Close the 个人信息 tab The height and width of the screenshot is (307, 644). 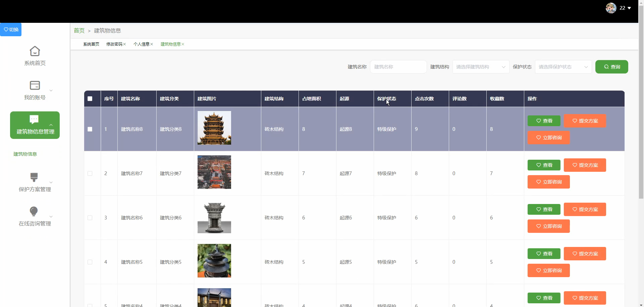click(x=152, y=44)
